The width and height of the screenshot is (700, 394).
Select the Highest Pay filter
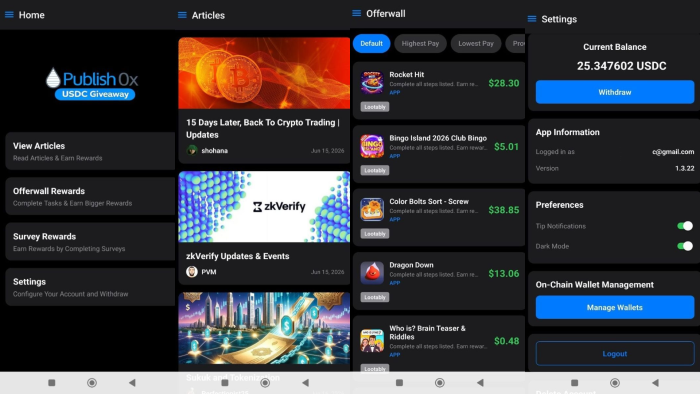click(x=420, y=43)
